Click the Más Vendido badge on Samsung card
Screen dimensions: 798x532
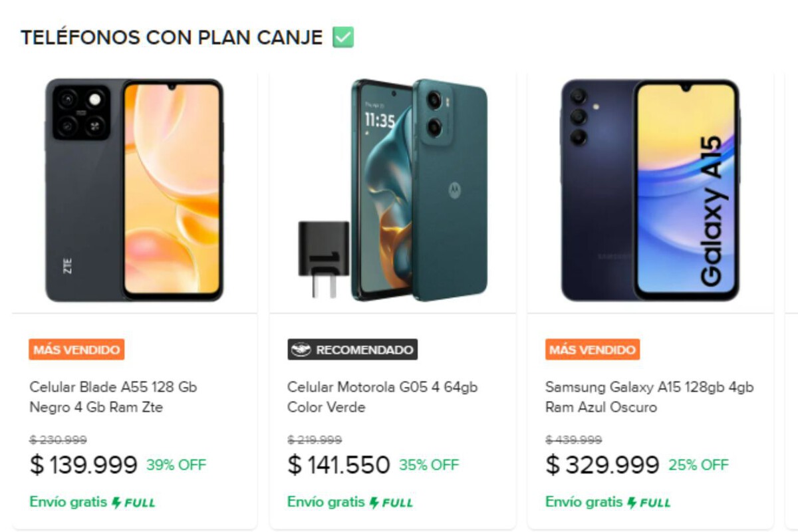pos(593,350)
